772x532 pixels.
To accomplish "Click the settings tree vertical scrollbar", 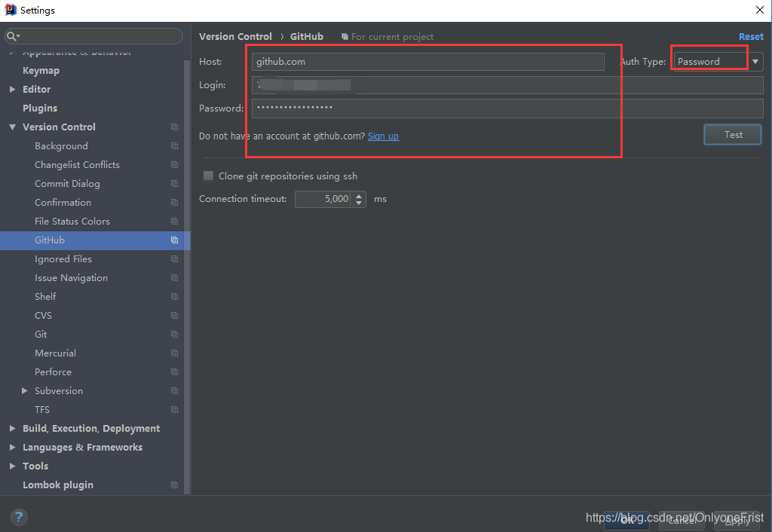I will coord(187,276).
